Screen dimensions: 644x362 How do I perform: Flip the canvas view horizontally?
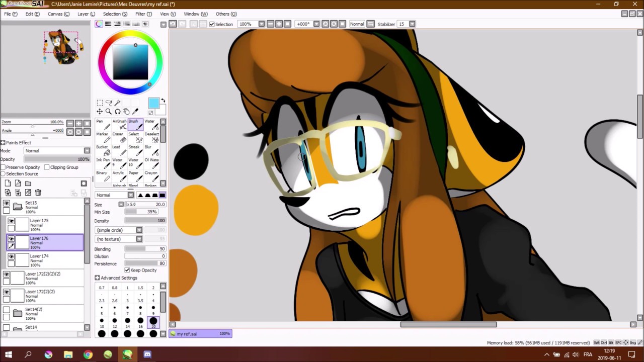click(x=371, y=24)
